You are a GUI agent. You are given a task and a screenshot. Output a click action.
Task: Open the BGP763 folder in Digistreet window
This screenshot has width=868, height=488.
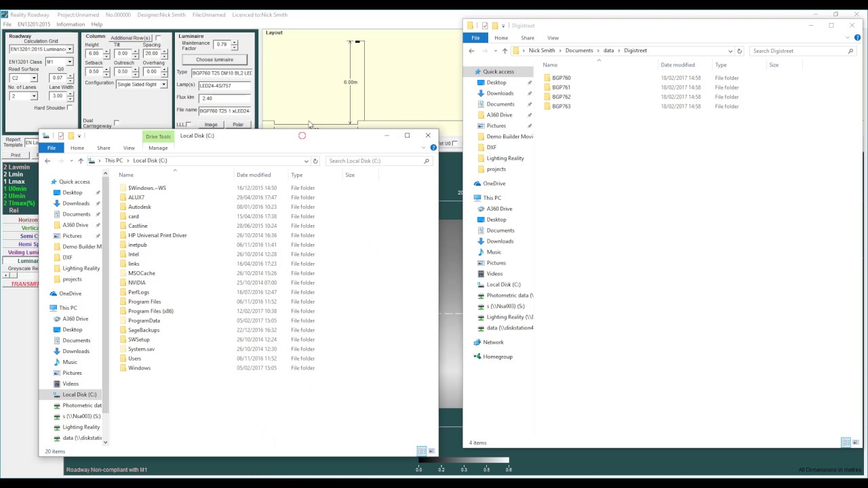[561, 106]
